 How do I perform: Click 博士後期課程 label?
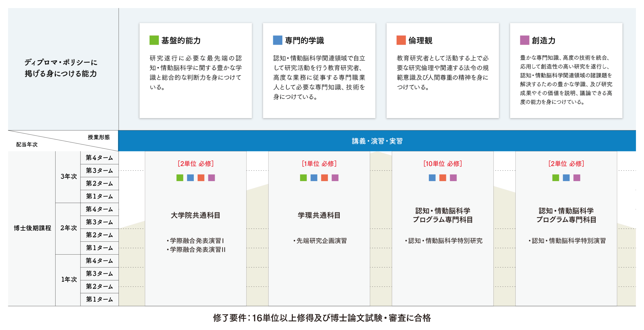(32, 228)
